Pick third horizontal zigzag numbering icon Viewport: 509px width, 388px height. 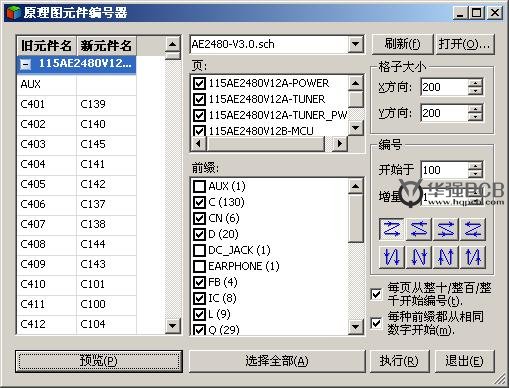click(x=446, y=229)
